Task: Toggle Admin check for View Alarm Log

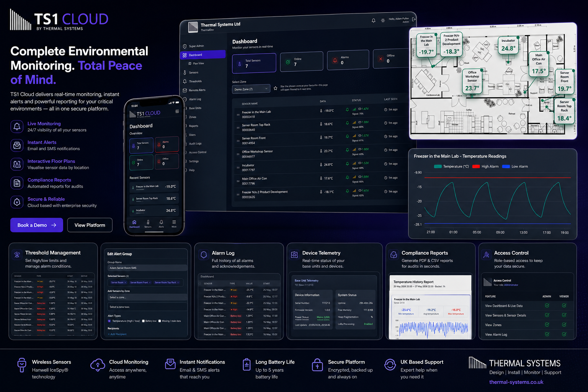Action: [x=547, y=334]
